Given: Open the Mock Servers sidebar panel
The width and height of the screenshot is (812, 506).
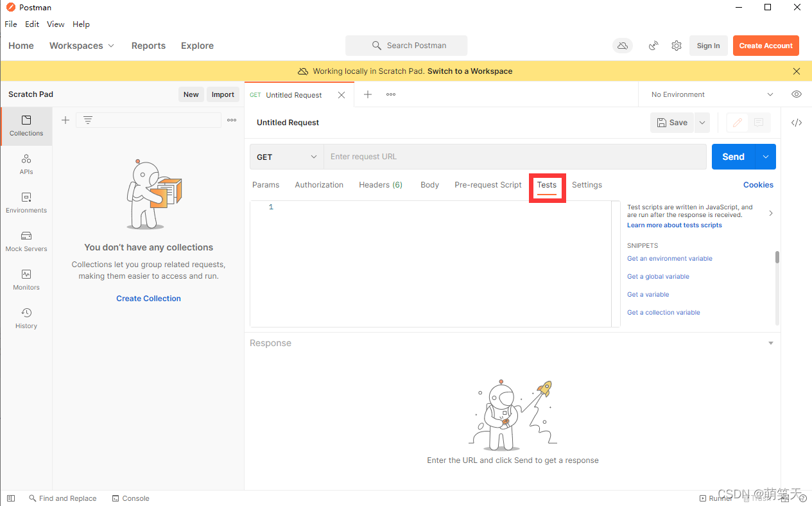Looking at the screenshot, I should (26, 241).
